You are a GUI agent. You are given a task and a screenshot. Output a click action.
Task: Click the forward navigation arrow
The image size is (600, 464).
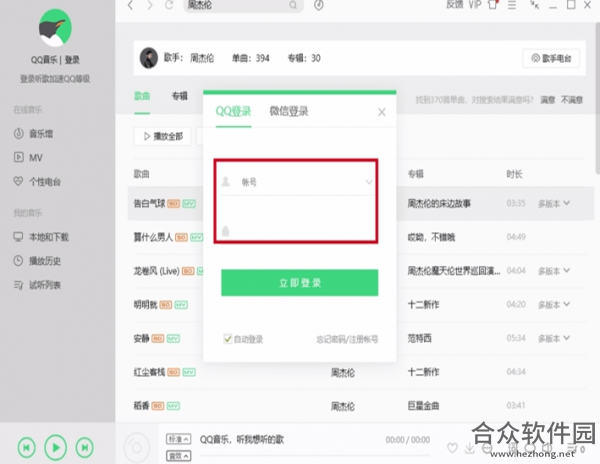pyautogui.click(x=150, y=5)
